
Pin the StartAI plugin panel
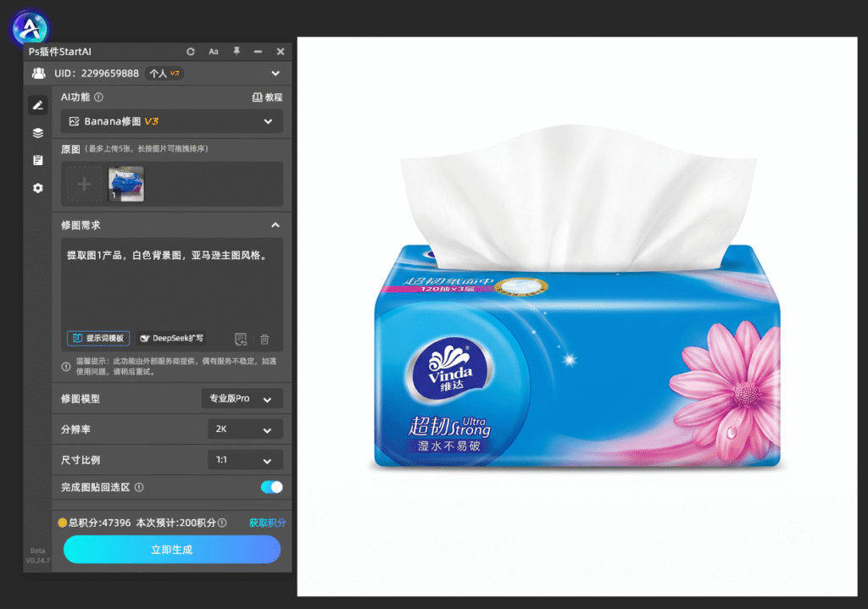pyautogui.click(x=236, y=51)
